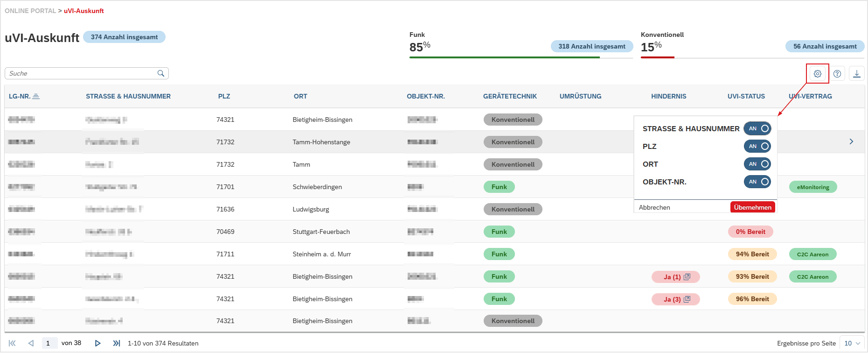Click the search magnifier icon

pyautogui.click(x=161, y=73)
